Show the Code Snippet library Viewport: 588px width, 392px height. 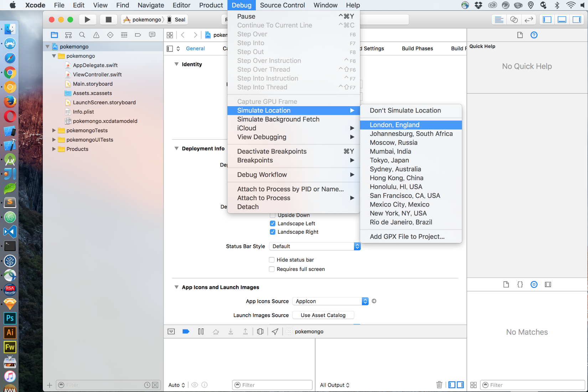tap(520, 284)
